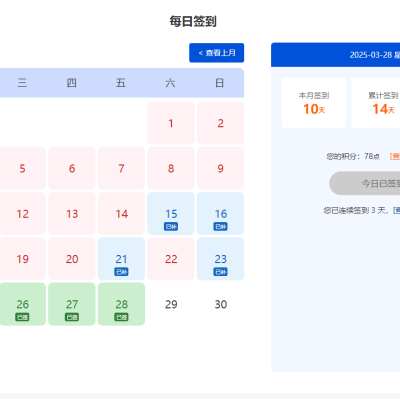
Task: Select calendar day 2
Action: click(220, 123)
